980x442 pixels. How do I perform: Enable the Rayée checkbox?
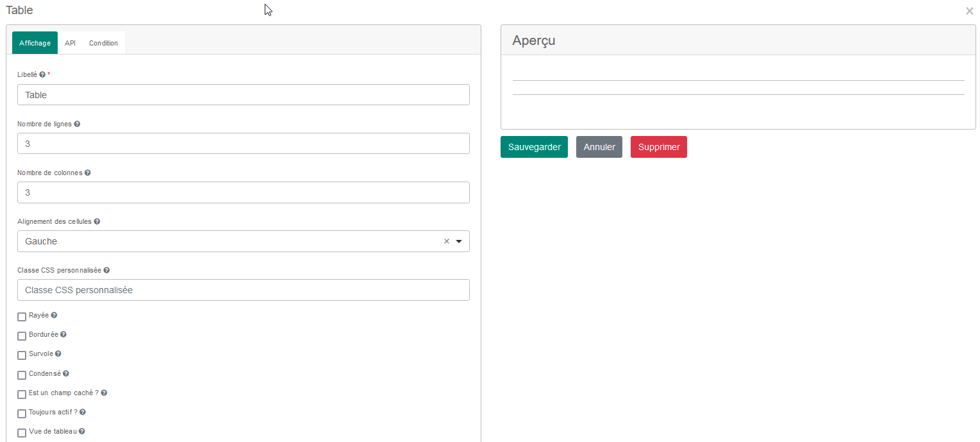click(x=22, y=316)
